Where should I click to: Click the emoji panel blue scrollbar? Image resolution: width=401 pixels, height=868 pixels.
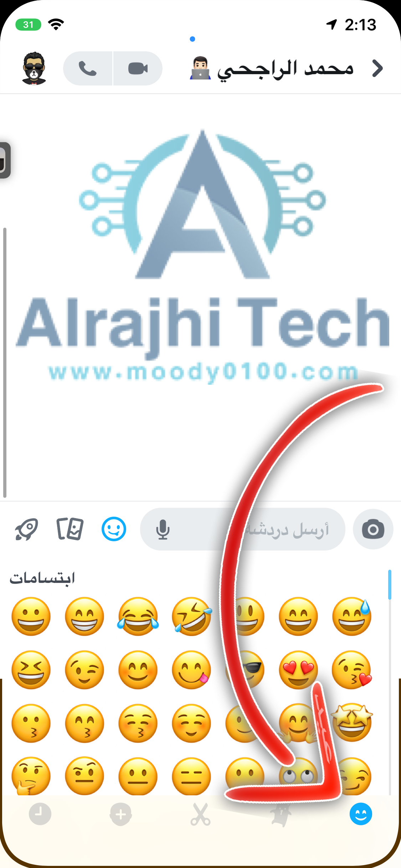(390, 585)
